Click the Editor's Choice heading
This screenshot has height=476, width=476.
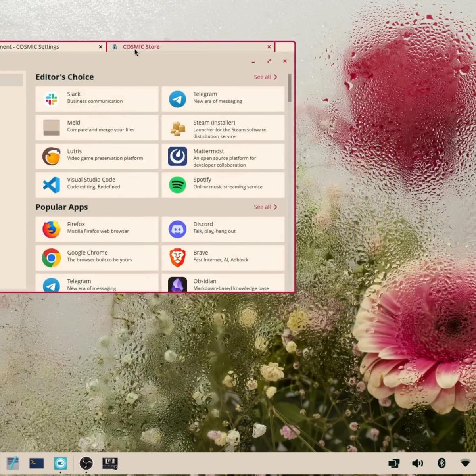pos(65,77)
